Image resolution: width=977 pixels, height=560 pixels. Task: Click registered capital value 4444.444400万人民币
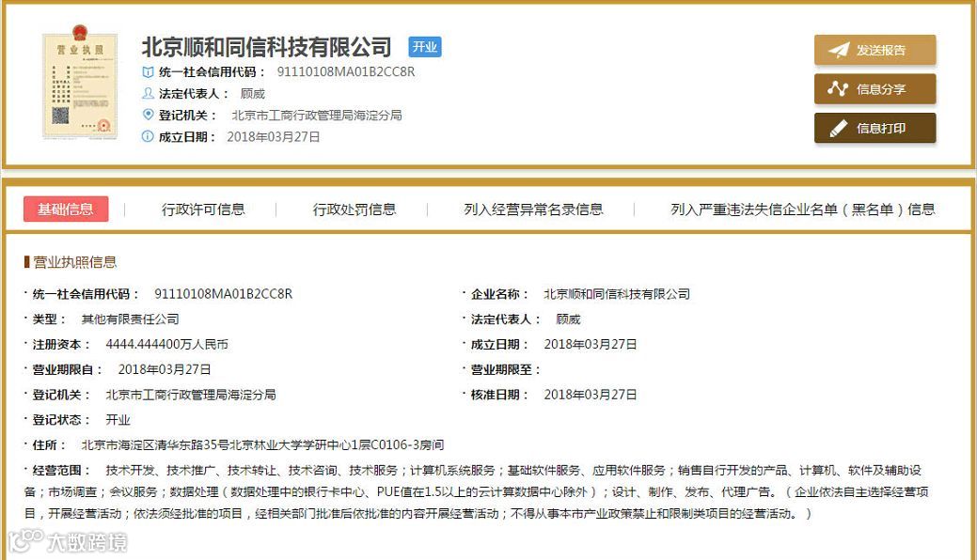point(167,345)
